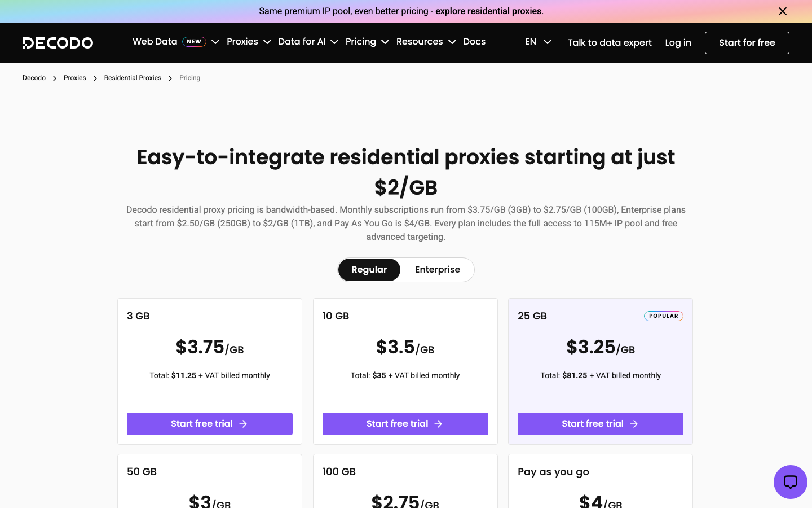812x508 pixels.
Task: Expand the Web Data menu chevron
Action: 215,42
